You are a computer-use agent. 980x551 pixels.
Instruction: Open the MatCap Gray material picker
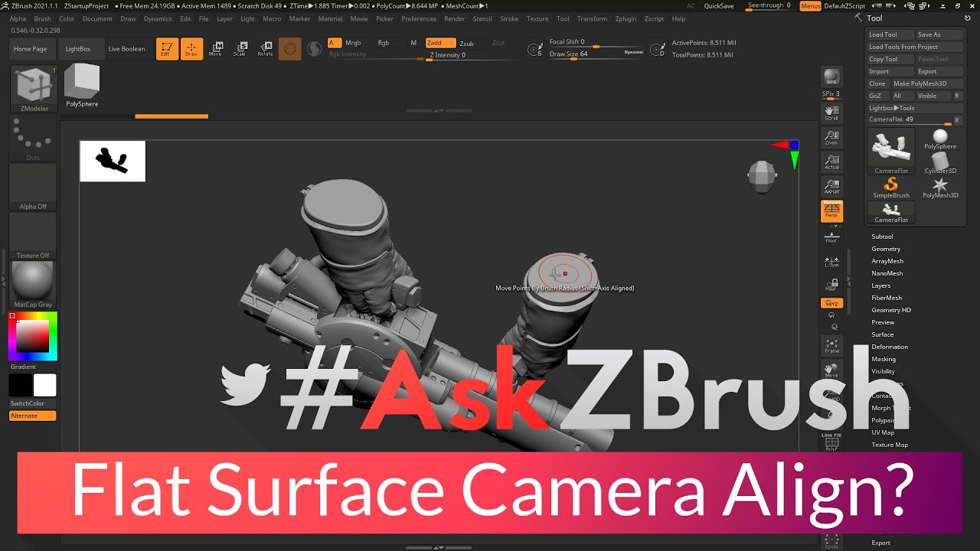[x=33, y=285]
